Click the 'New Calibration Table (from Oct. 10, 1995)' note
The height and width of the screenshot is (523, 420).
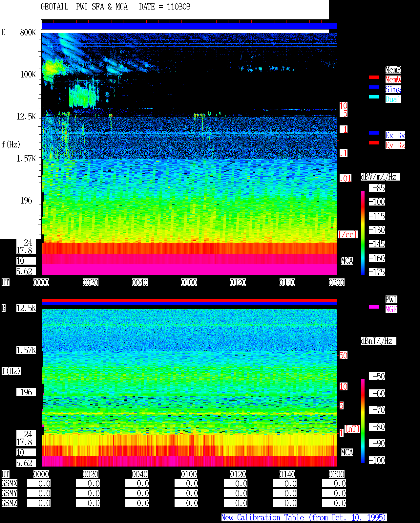(304, 517)
